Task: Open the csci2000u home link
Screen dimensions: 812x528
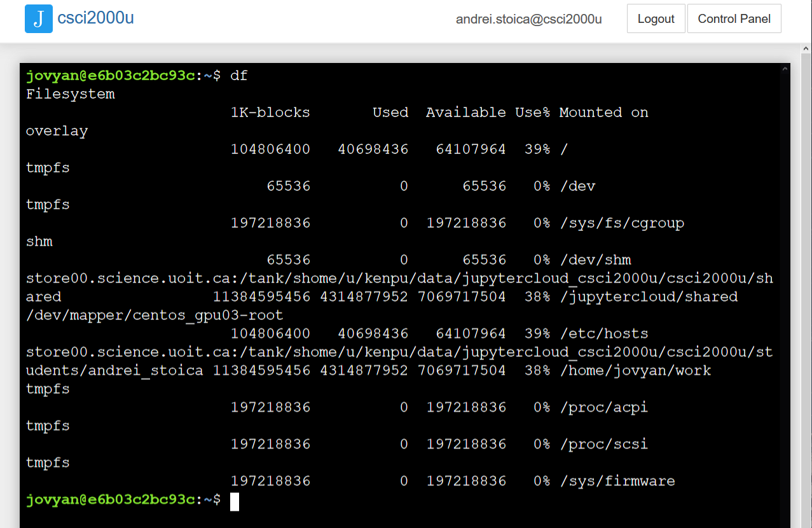Action: tap(95, 18)
